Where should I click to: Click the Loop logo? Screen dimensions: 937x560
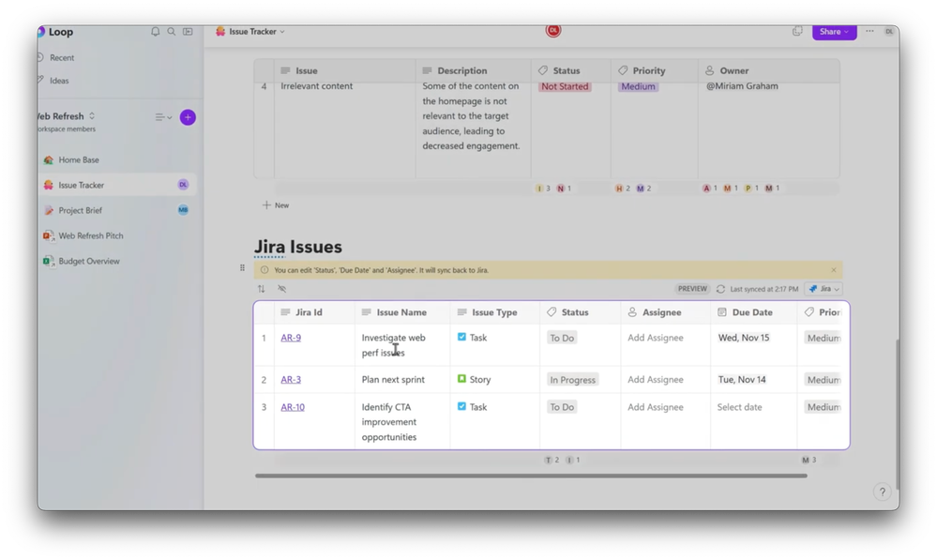coord(41,32)
